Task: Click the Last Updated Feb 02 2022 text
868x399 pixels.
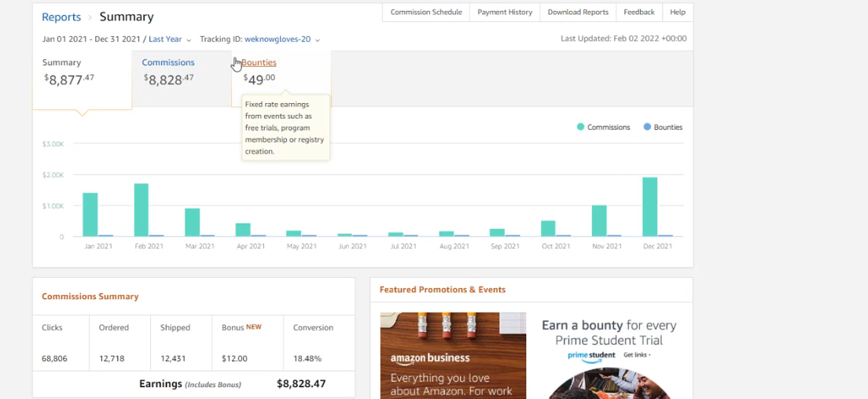Action: click(x=623, y=39)
